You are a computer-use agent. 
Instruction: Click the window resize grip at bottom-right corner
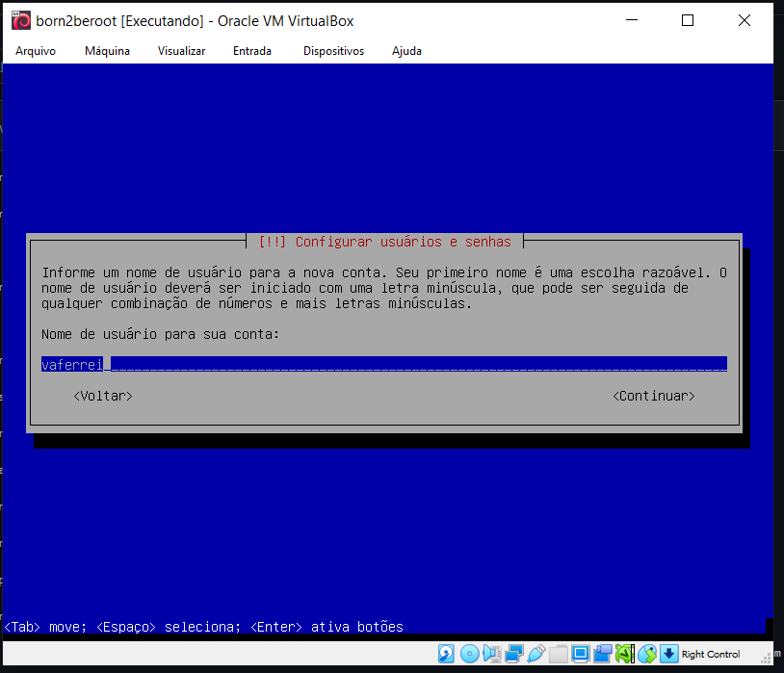(x=766, y=659)
